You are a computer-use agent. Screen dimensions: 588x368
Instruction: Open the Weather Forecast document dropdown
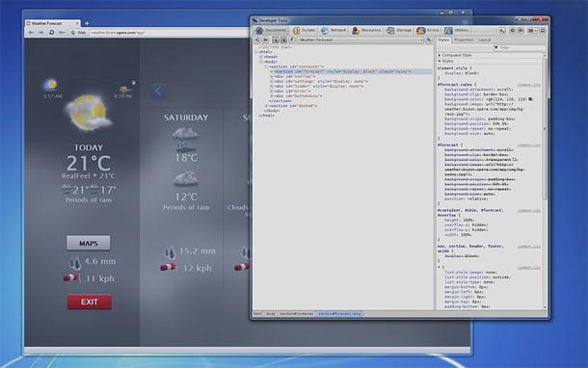pos(361,39)
